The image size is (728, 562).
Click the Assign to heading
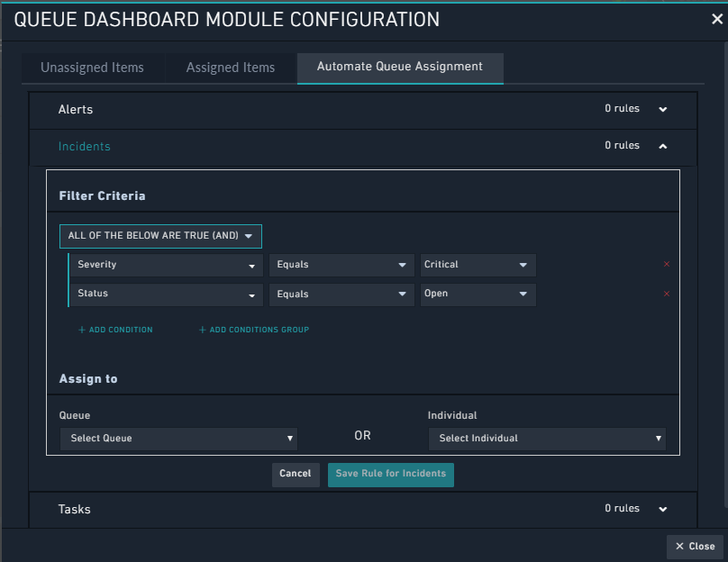88,378
